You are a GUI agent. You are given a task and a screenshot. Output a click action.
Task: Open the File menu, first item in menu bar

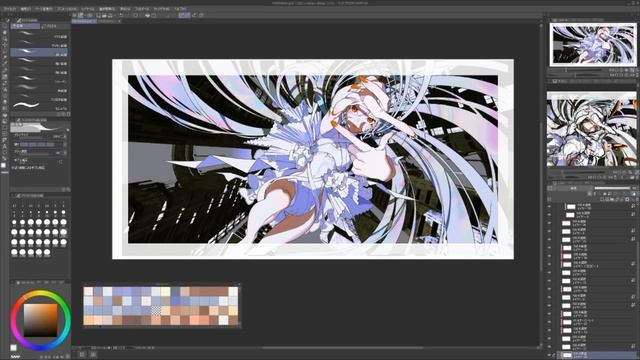coord(9,9)
